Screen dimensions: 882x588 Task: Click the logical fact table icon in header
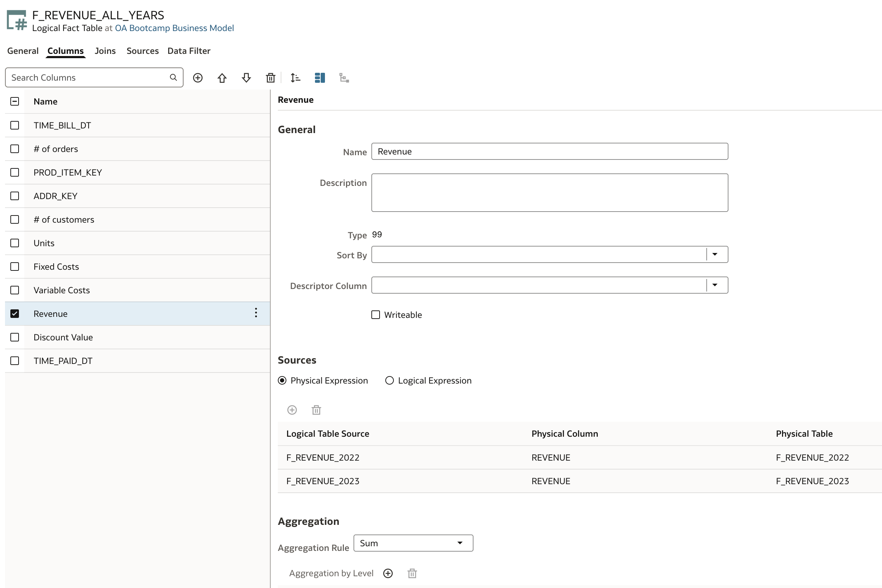point(16,20)
